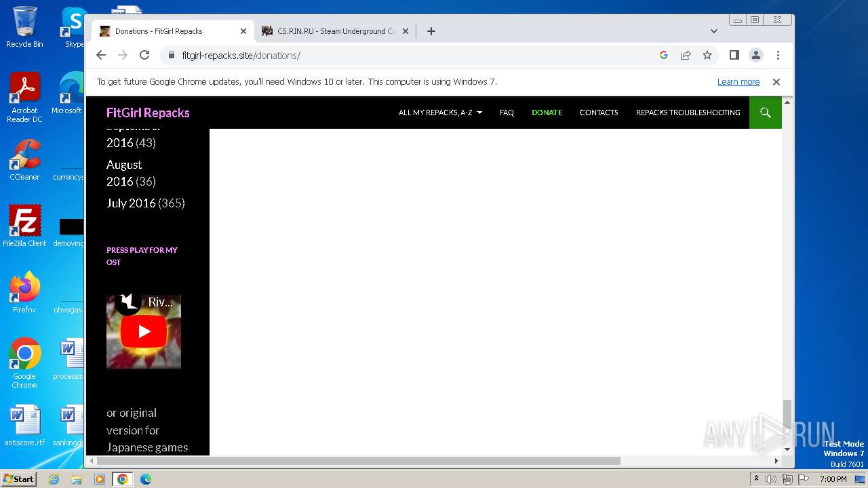Close the Donations - FitGirl Repacks tab
This screenshot has height=488, width=868.
[243, 31]
